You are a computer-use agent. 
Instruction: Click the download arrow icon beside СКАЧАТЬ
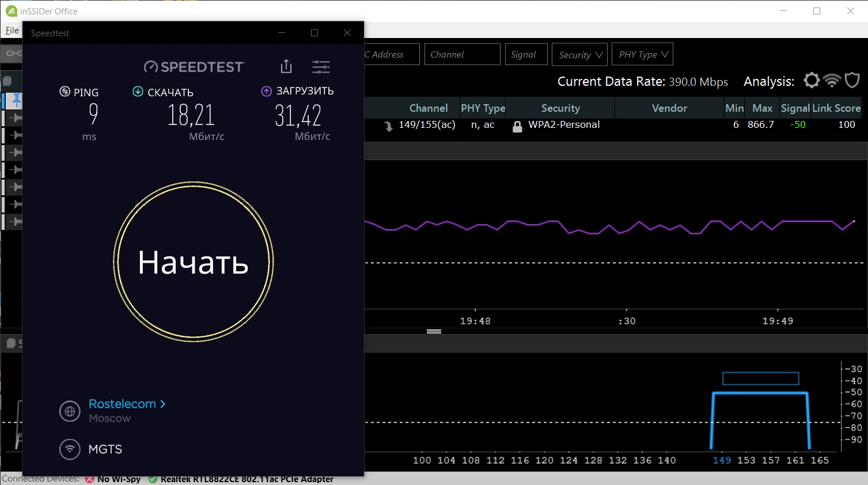coord(138,92)
